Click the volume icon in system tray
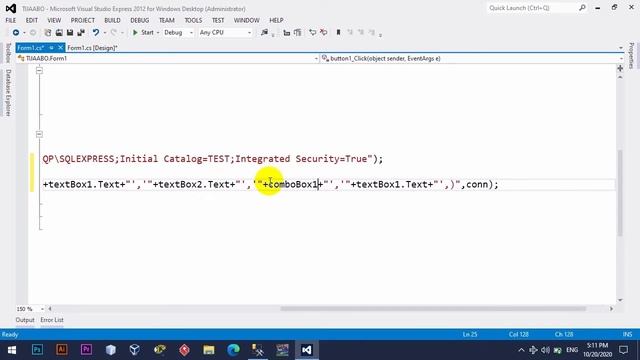 [545, 350]
